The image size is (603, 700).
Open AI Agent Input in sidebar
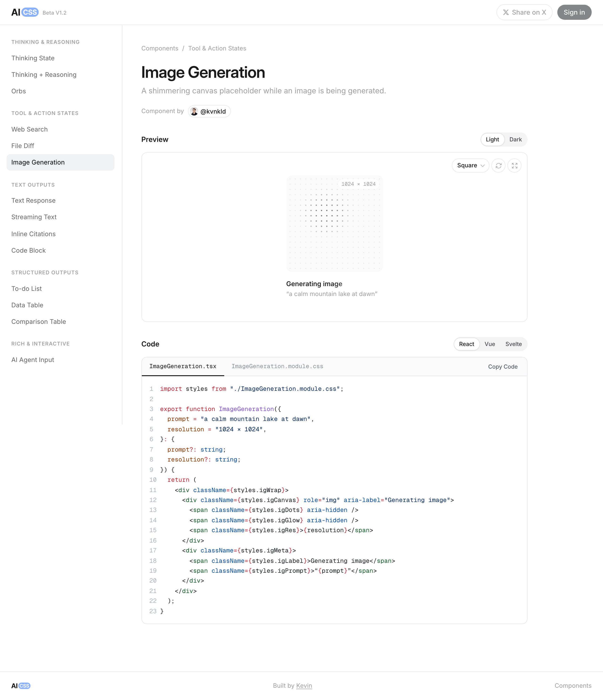61,360
